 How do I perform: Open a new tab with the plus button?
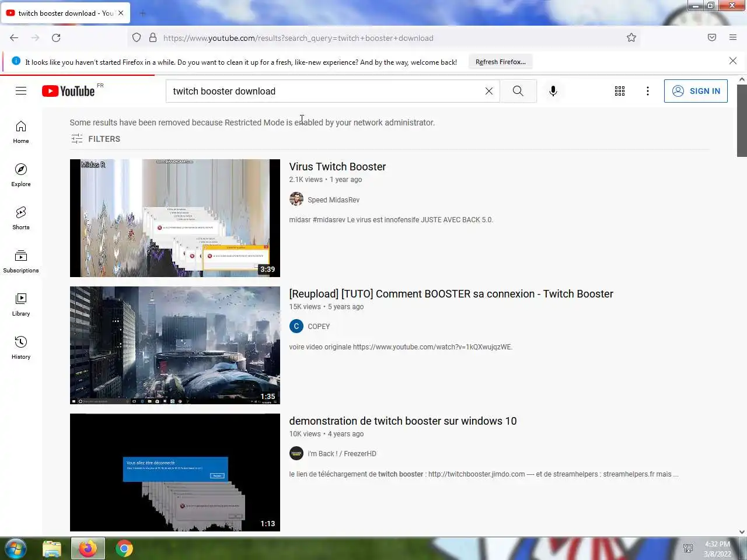pyautogui.click(x=143, y=13)
